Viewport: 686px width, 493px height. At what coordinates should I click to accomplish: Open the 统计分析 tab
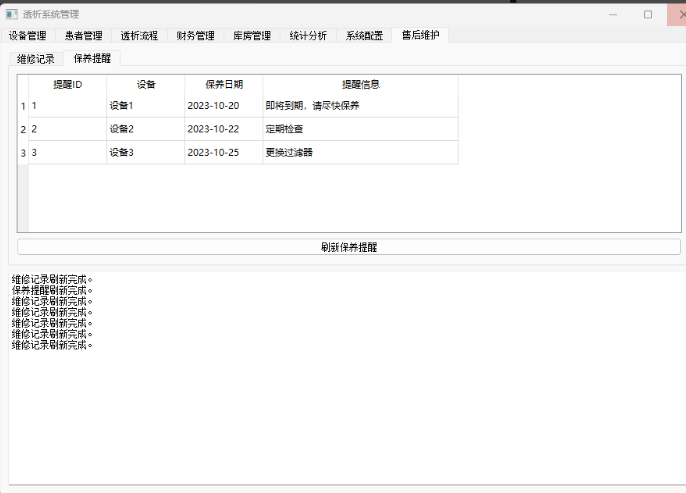pyautogui.click(x=308, y=35)
